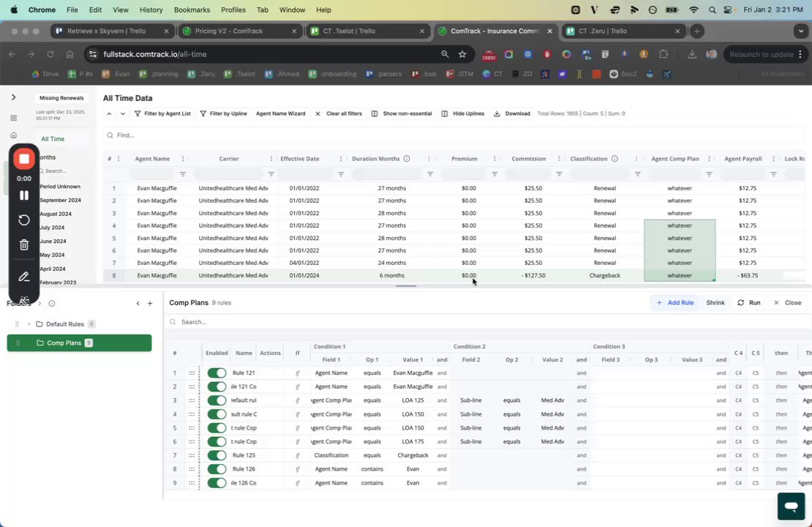The image size is (812, 527).
Task: Expand the Default Rules folder
Action: tap(29, 324)
